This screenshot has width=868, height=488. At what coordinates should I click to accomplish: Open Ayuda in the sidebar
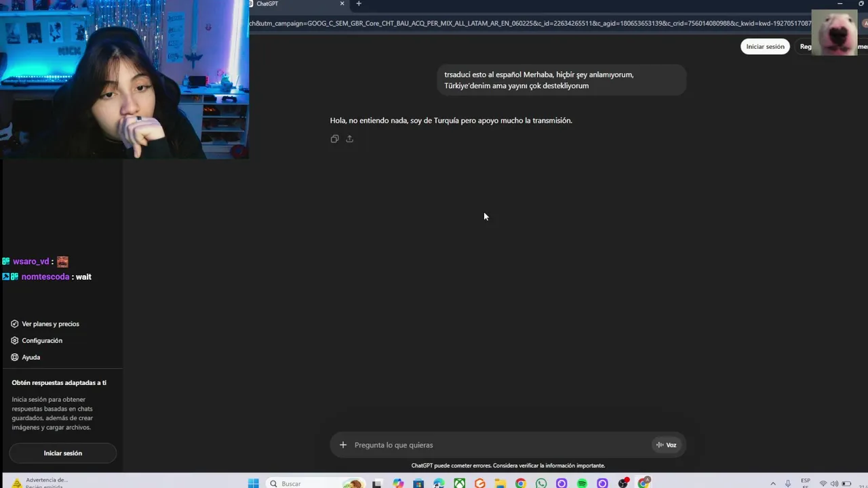(x=26, y=357)
